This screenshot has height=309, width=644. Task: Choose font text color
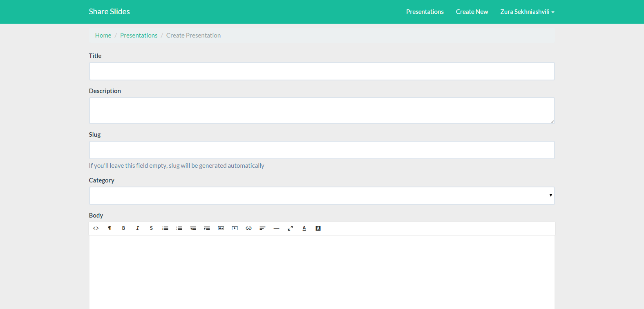click(304, 228)
